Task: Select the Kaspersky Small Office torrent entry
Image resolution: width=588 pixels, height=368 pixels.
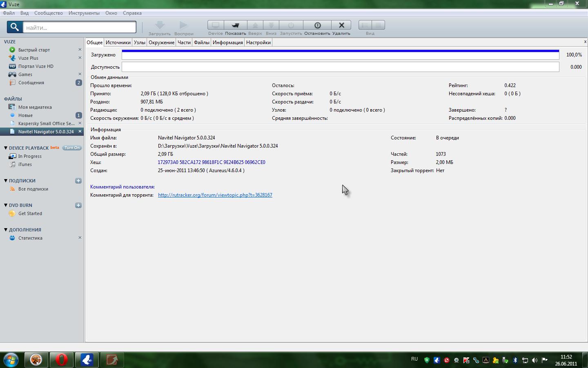Action: click(x=47, y=123)
